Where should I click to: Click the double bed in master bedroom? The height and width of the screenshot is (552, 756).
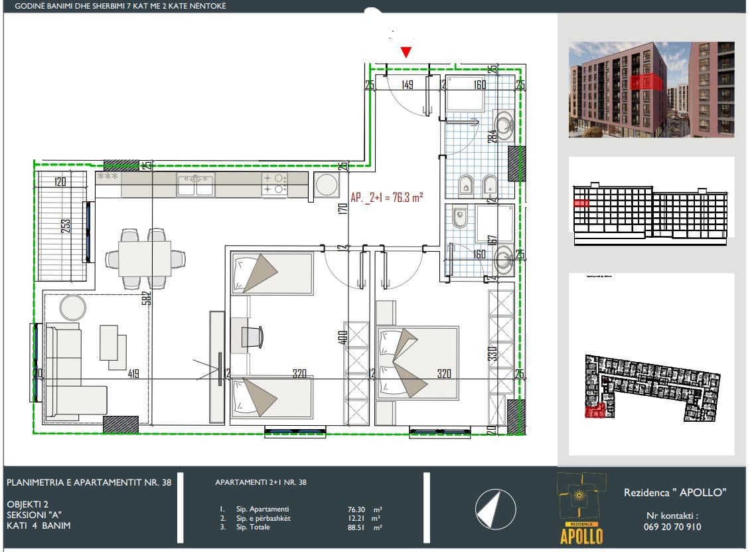tap(417, 363)
